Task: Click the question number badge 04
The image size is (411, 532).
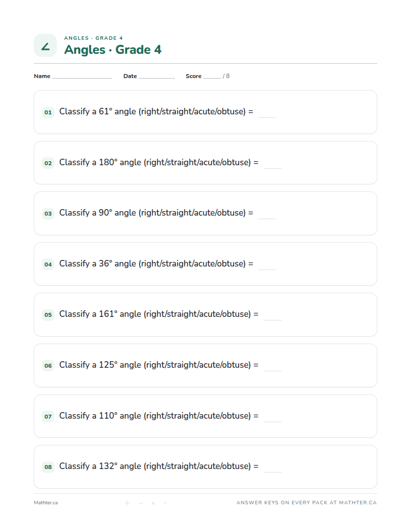Action: point(48,264)
